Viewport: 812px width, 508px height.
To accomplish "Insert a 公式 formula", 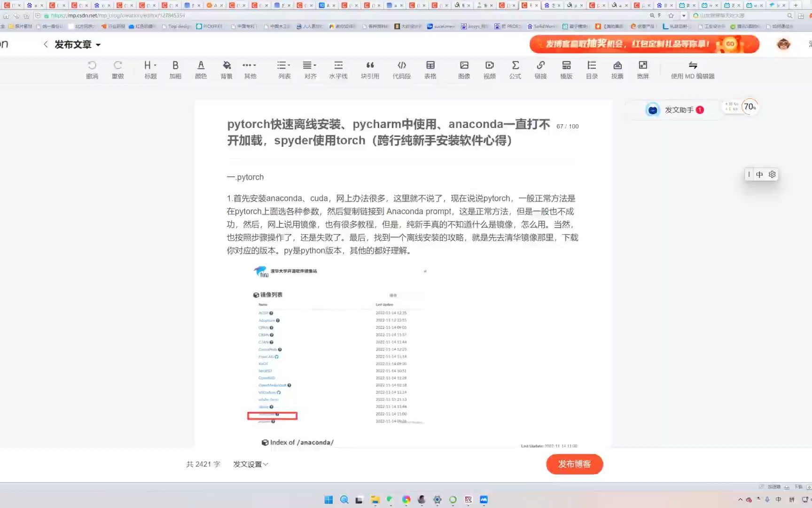I will pyautogui.click(x=515, y=70).
